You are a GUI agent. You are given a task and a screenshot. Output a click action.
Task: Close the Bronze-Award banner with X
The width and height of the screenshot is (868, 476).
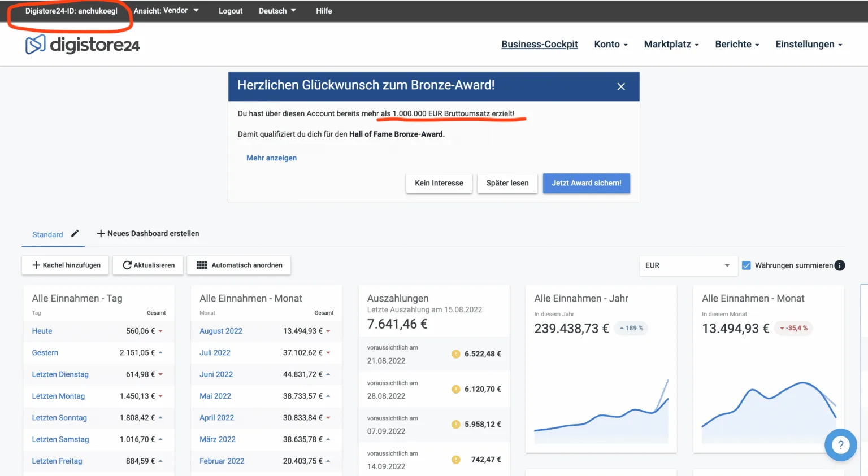[621, 86]
